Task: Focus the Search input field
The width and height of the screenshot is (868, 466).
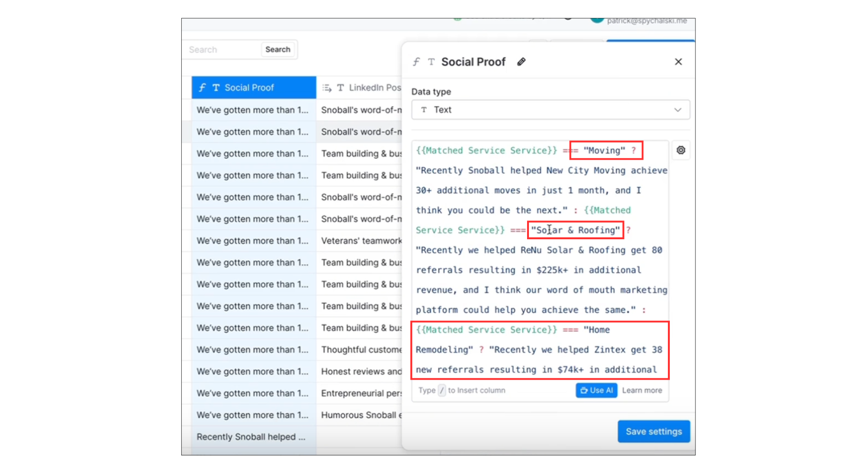Action: pos(223,50)
